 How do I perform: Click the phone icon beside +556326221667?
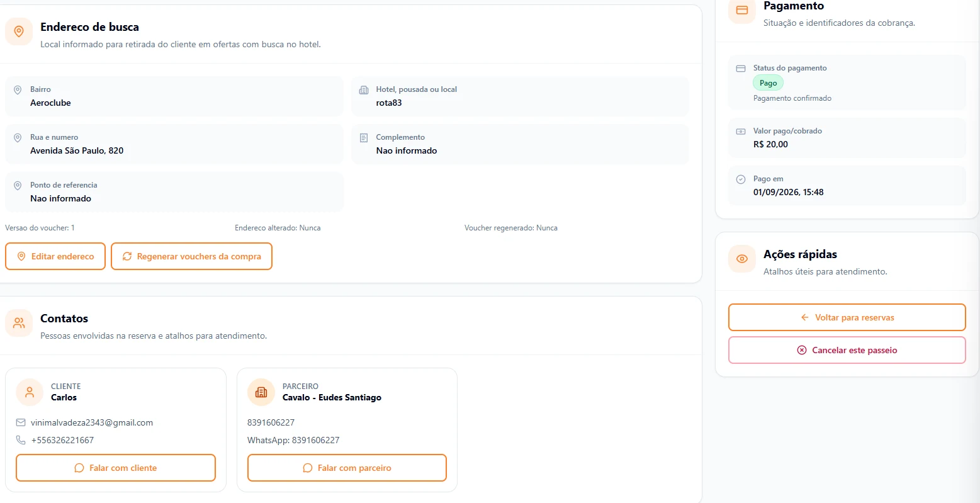(x=21, y=440)
